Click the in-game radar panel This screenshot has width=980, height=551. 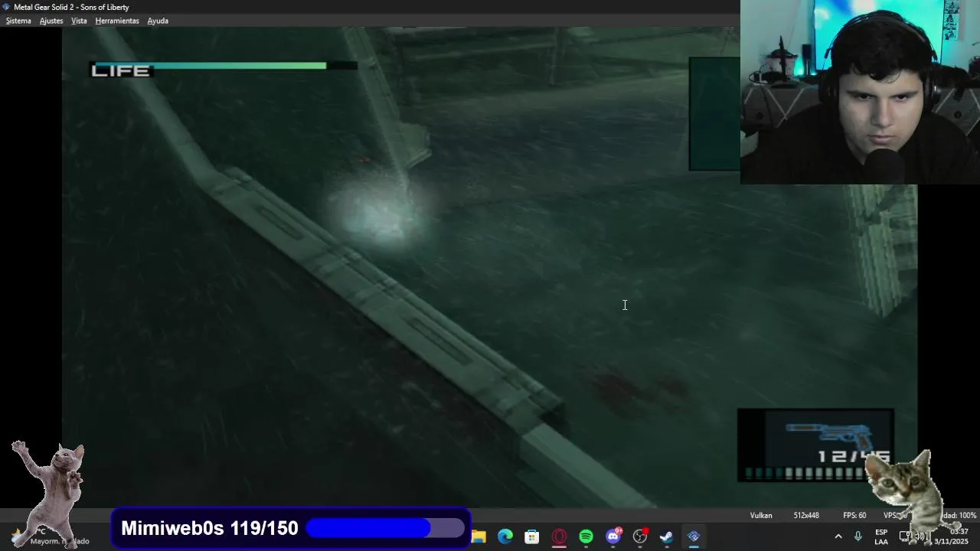tap(714, 113)
